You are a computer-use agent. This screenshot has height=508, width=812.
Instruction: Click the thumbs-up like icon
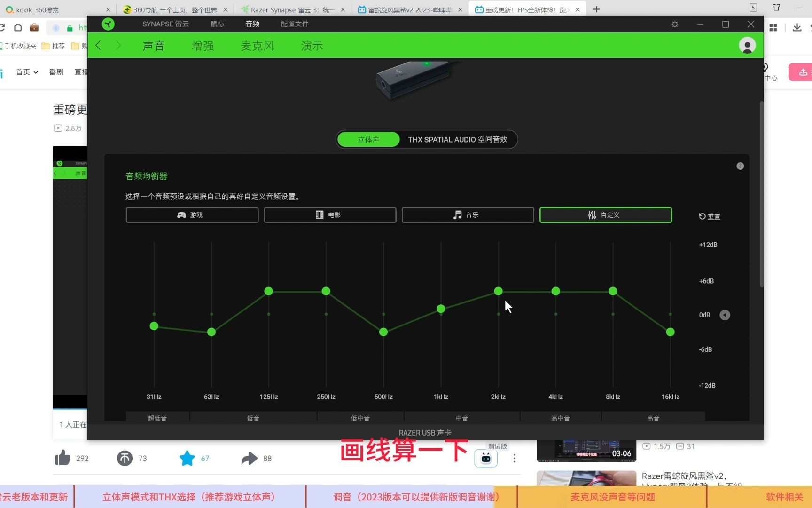62,458
